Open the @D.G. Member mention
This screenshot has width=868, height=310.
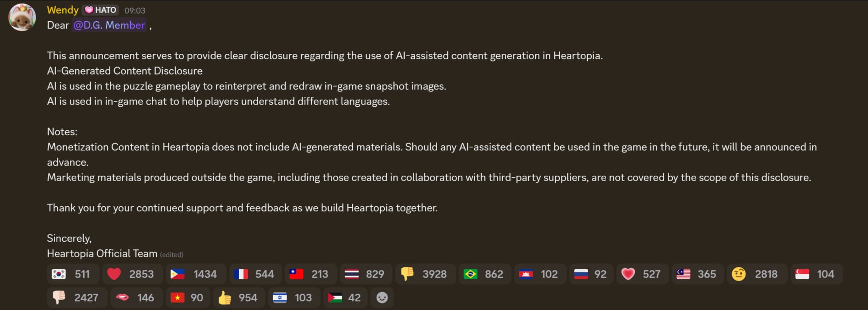click(109, 25)
